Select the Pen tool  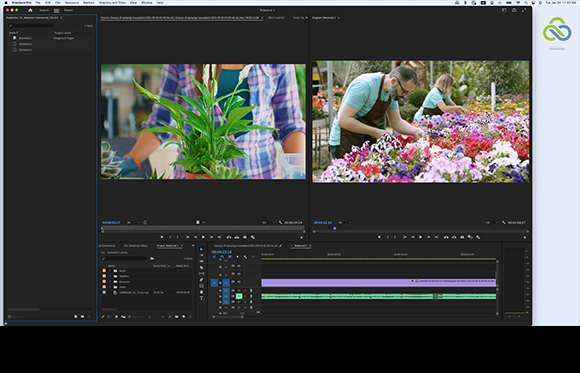[x=202, y=280]
